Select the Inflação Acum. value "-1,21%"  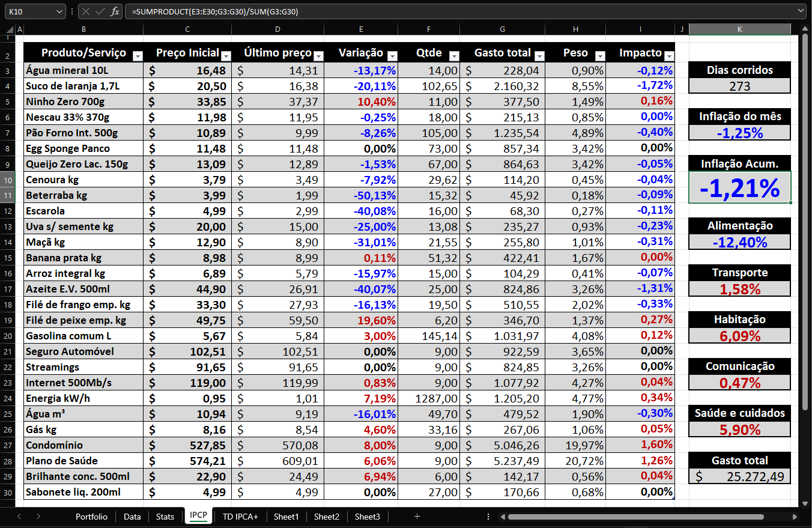pyautogui.click(x=739, y=187)
